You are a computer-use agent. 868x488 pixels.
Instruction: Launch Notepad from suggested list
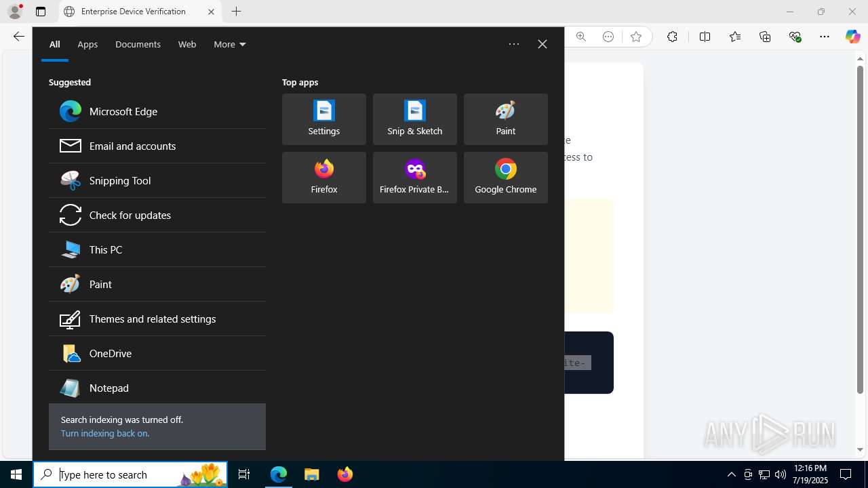coord(157,388)
